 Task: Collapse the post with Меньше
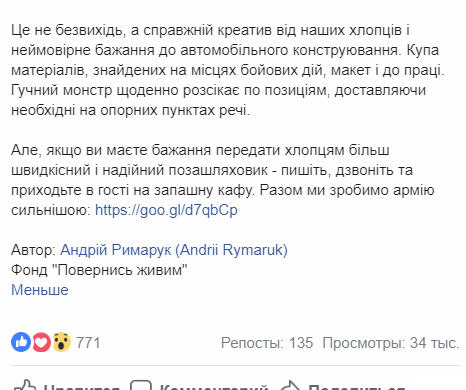40,290
